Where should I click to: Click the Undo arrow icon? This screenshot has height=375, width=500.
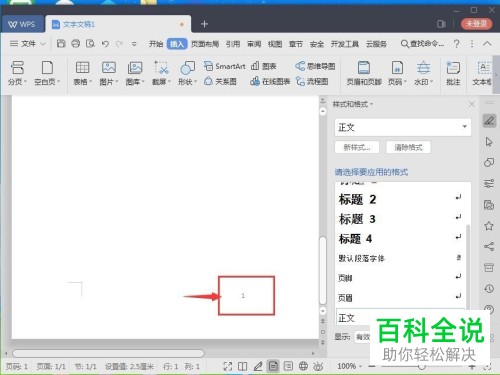coord(105,44)
